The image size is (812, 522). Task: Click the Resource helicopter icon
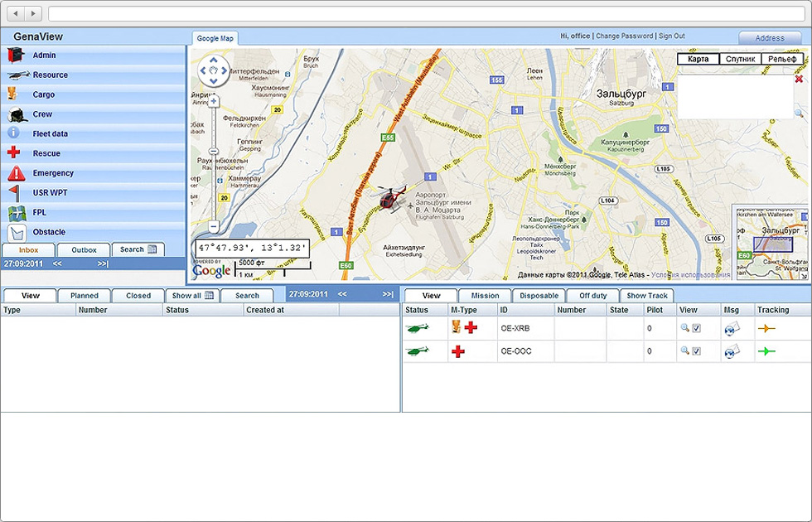18,75
